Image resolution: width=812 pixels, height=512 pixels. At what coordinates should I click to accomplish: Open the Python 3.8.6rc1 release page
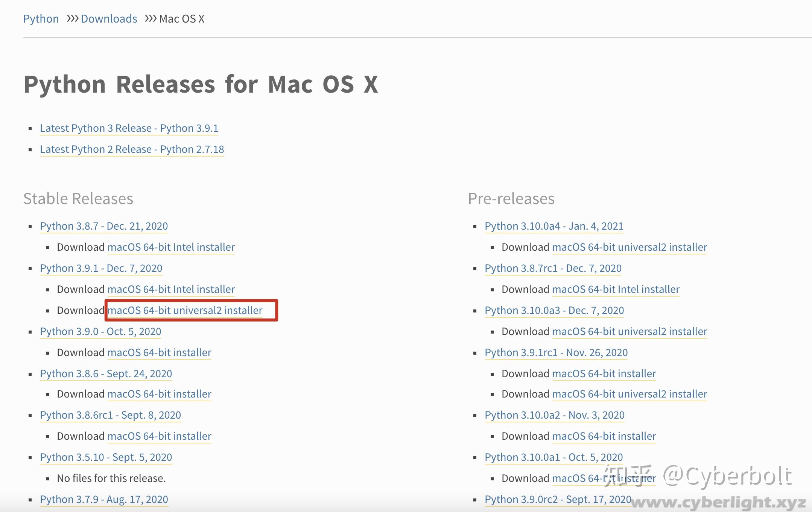tap(110, 415)
